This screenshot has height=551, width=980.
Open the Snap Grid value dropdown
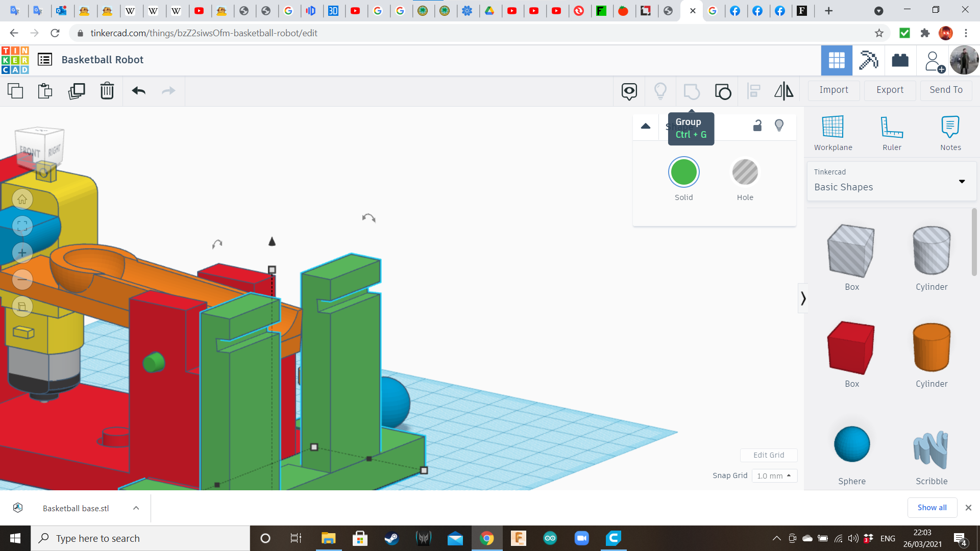774,475
